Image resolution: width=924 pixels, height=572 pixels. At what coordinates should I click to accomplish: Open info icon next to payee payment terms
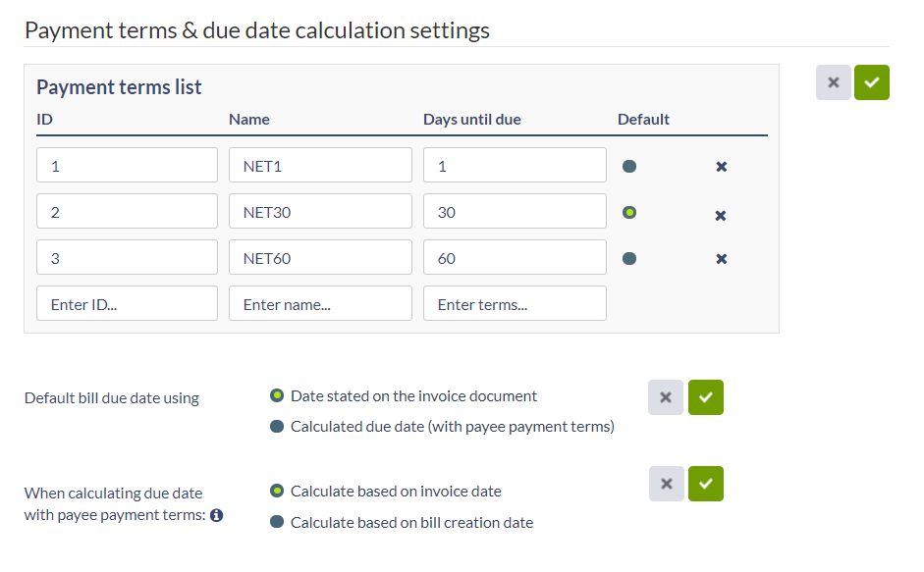[217, 515]
